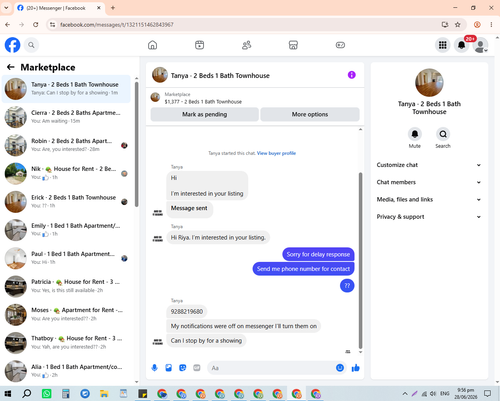
Task: Click the More options button
Action: (x=310, y=114)
